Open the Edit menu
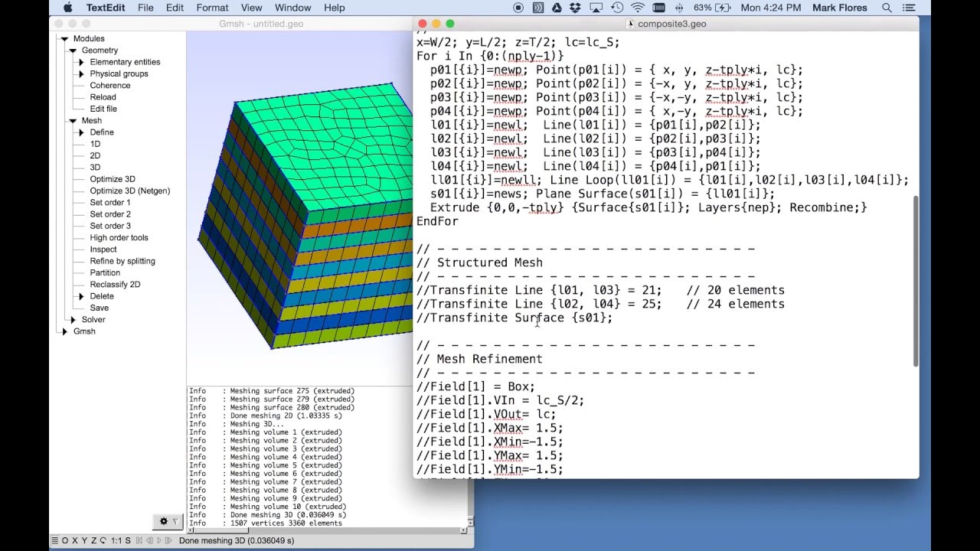 click(175, 8)
